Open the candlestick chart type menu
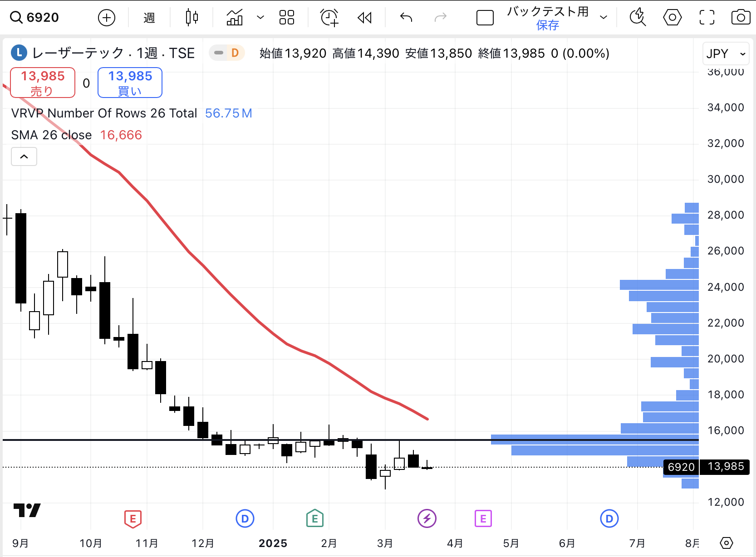Image resolution: width=756 pixels, height=557 pixels. coord(192,18)
